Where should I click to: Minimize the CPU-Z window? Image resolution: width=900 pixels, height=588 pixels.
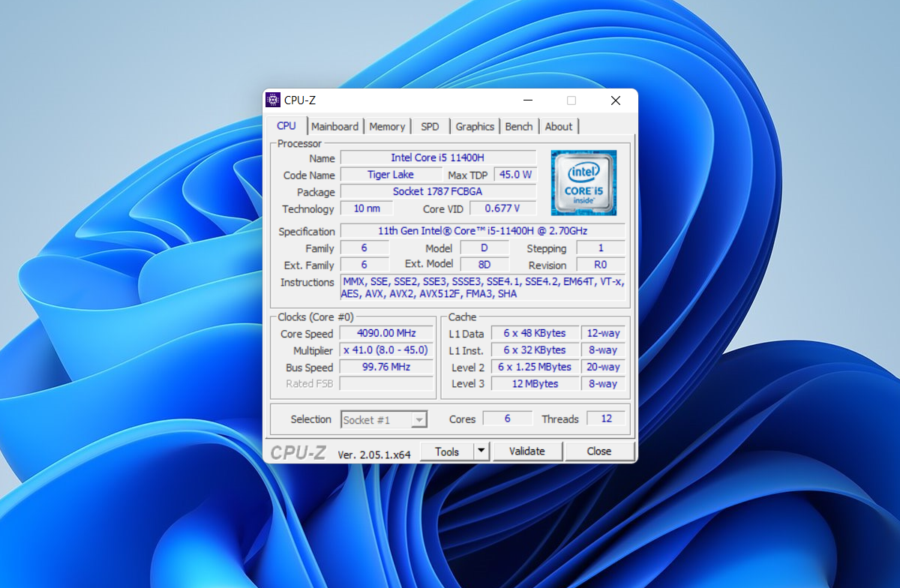pos(529,100)
